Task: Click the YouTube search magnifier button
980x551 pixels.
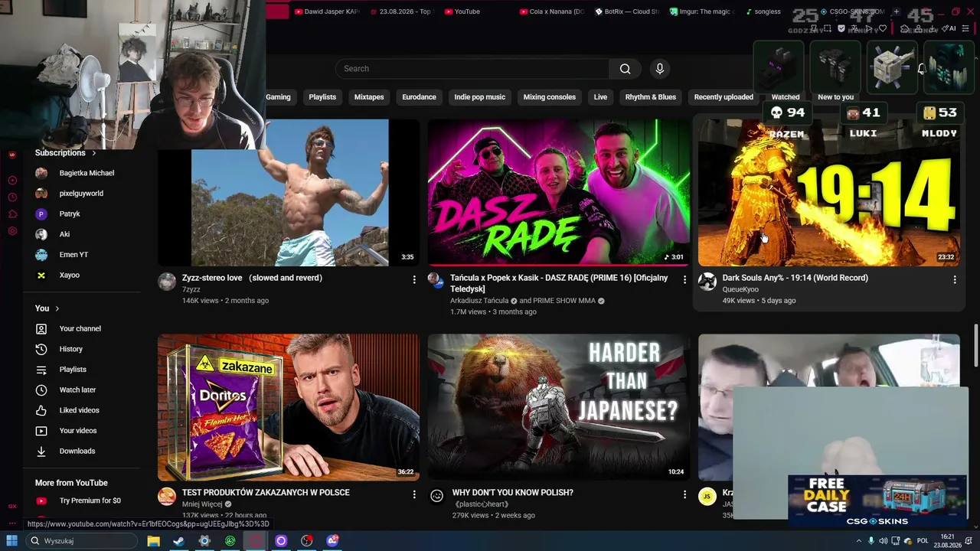Action: (626, 69)
